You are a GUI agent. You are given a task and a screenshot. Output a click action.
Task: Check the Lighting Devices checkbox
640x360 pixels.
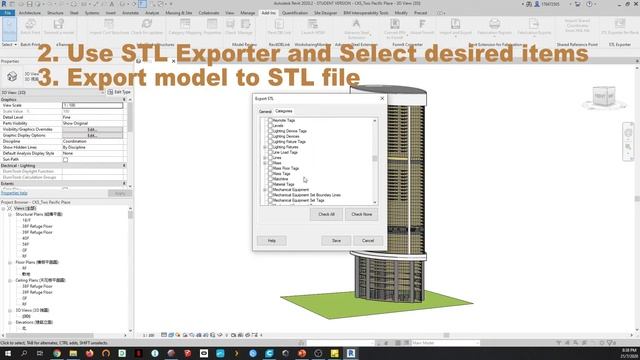click(x=270, y=136)
